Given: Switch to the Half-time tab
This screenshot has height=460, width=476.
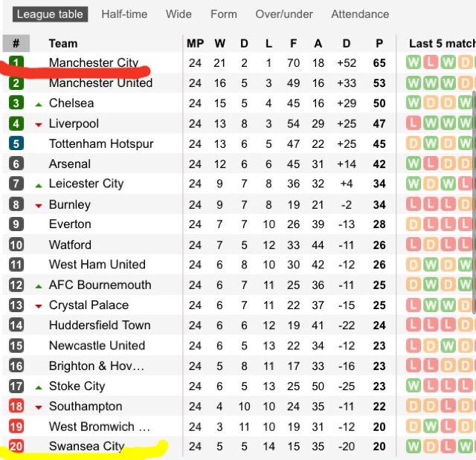Looking at the screenshot, I should click(124, 14).
